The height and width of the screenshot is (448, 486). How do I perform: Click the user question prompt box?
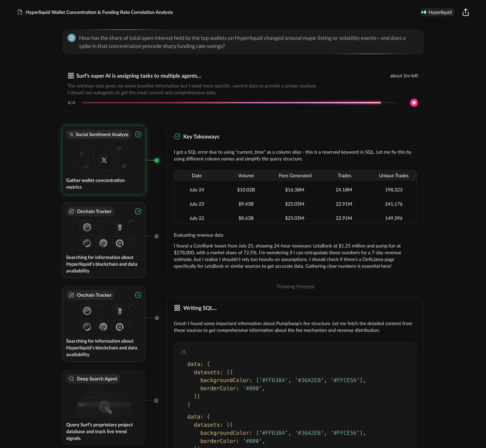click(243, 42)
